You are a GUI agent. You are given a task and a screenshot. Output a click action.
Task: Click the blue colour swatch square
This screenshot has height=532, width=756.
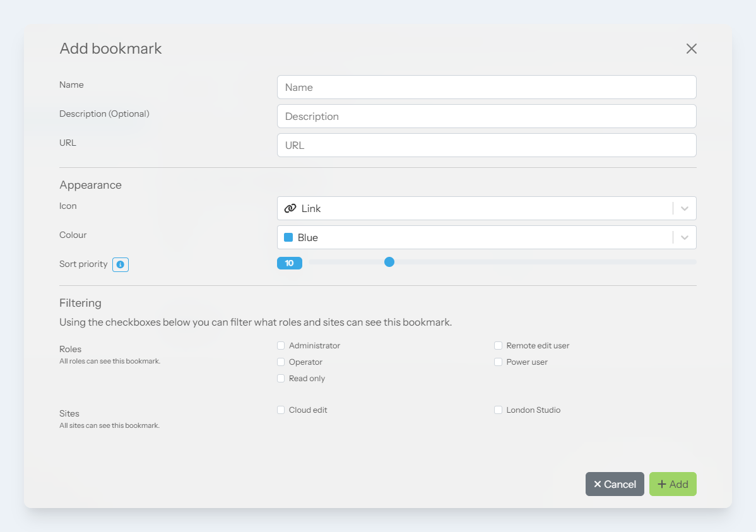(288, 237)
